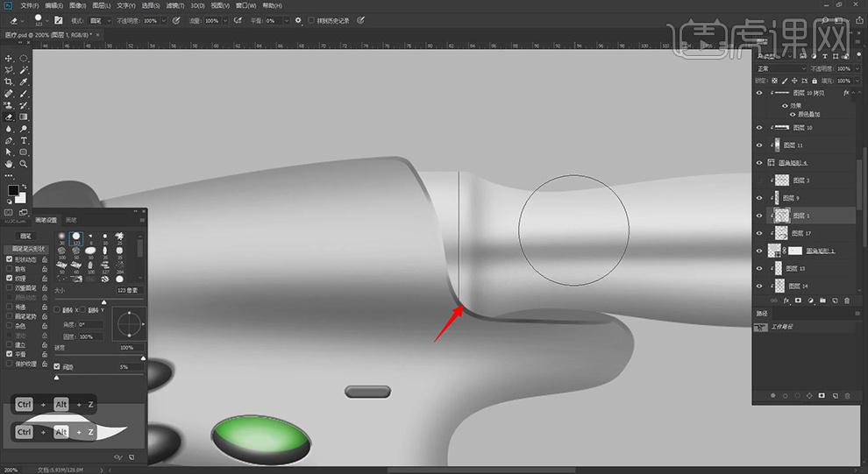The width and height of the screenshot is (868, 474).
Task: Toggle the Flip X checkbox
Action: pyautogui.click(x=58, y=310)
